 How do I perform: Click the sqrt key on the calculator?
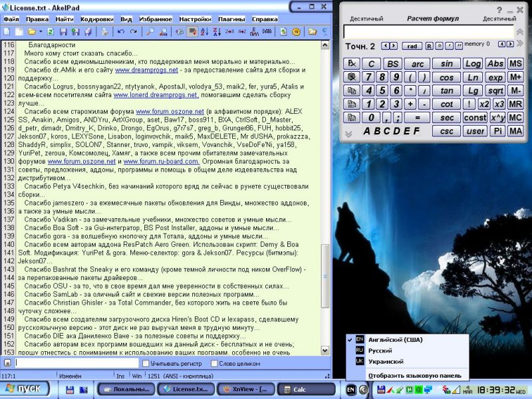[495, 90]
